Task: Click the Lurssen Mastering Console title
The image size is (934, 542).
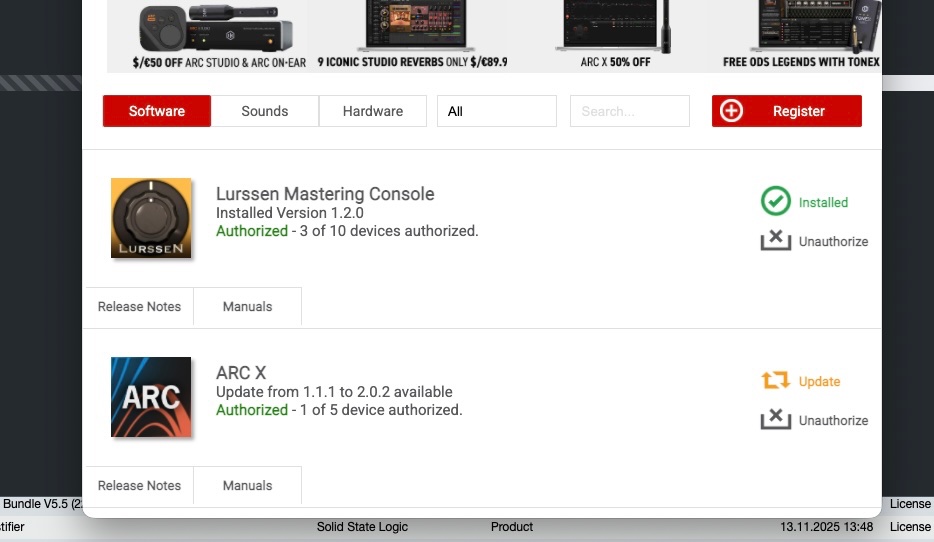Action: 325,194
